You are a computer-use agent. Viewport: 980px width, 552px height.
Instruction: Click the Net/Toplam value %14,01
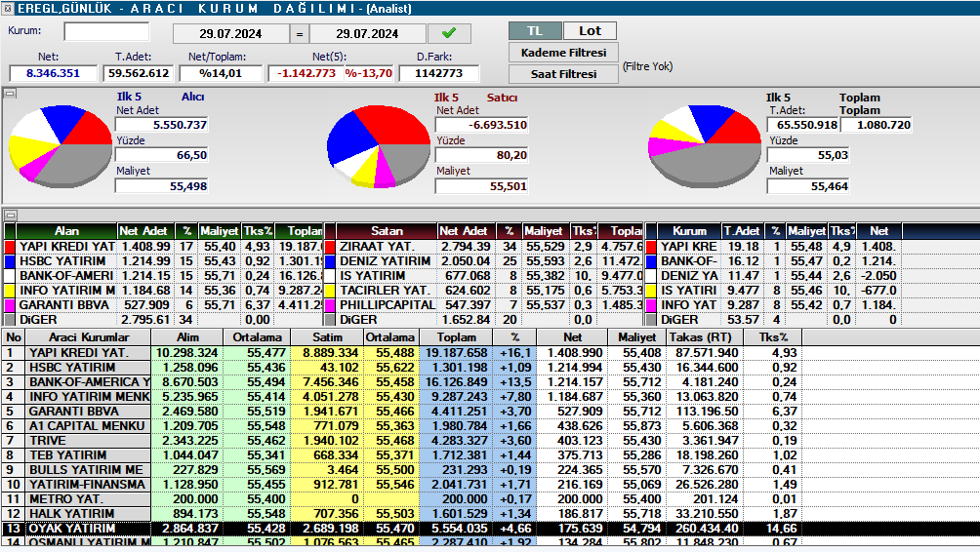point(220,73)
